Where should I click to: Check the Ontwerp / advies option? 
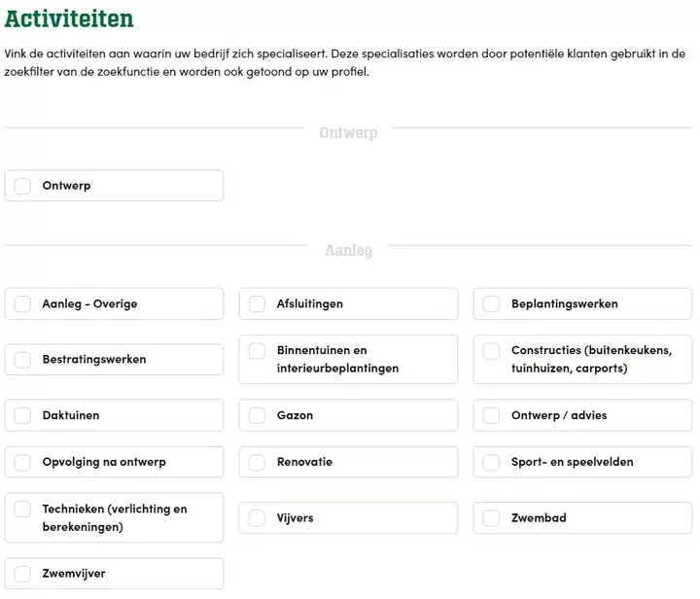tap(491, 415)
